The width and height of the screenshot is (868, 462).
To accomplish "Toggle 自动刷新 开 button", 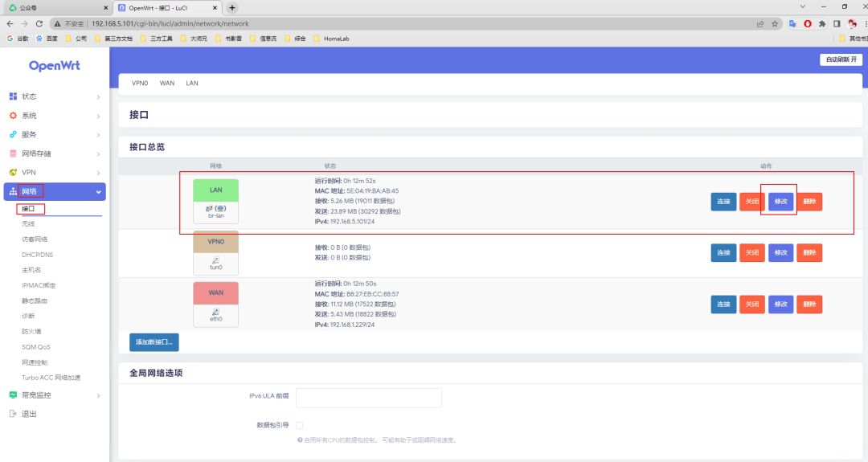I will pos(841,59).
